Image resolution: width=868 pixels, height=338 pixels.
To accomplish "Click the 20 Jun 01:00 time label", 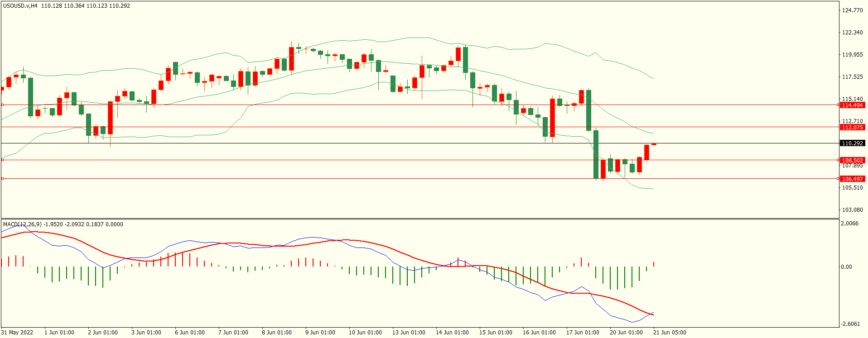I will coord(626,332).
